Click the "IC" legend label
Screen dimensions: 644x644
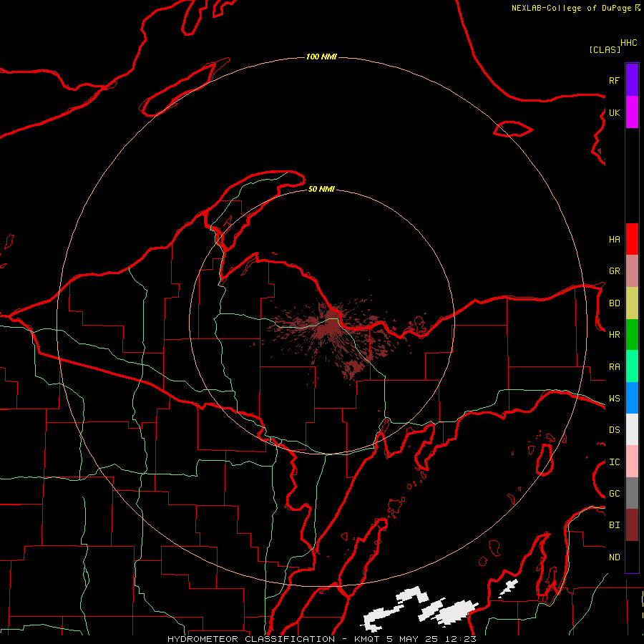tap(614, 462)
